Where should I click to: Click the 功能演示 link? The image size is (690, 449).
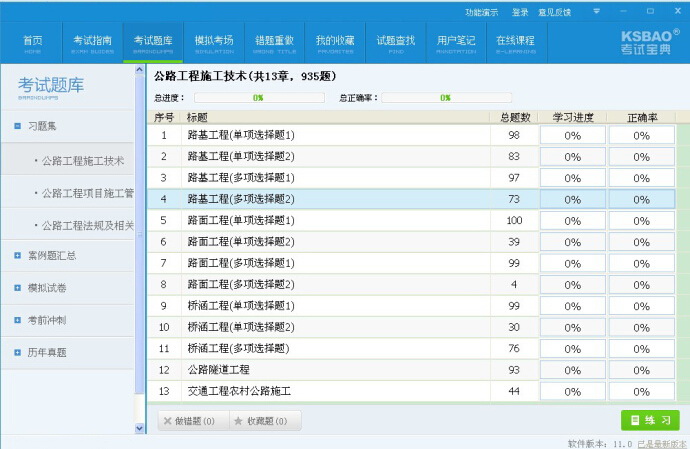click(481, 12)
